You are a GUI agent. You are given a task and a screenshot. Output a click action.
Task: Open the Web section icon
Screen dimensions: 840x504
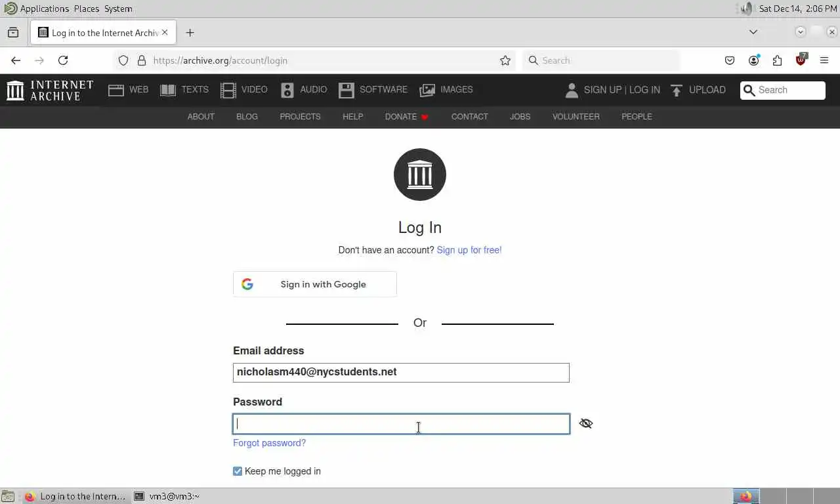(x=116, y=91)
